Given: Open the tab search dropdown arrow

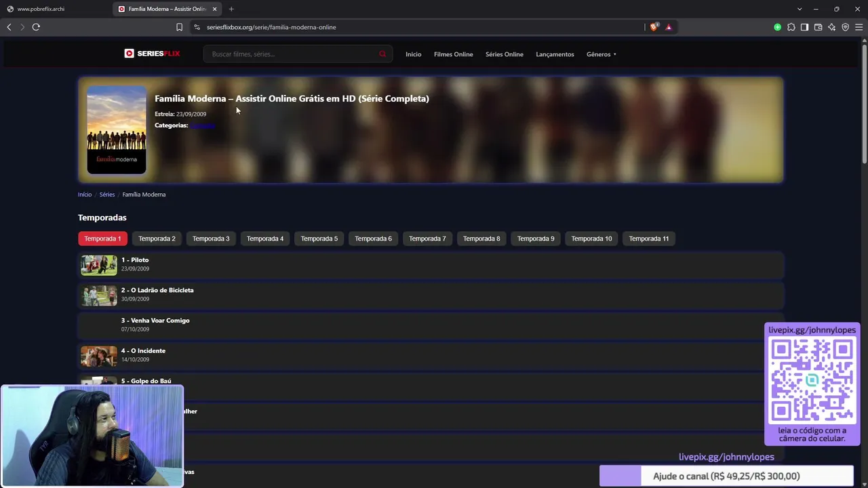Looking at the screenshot, I should [800, 9].
